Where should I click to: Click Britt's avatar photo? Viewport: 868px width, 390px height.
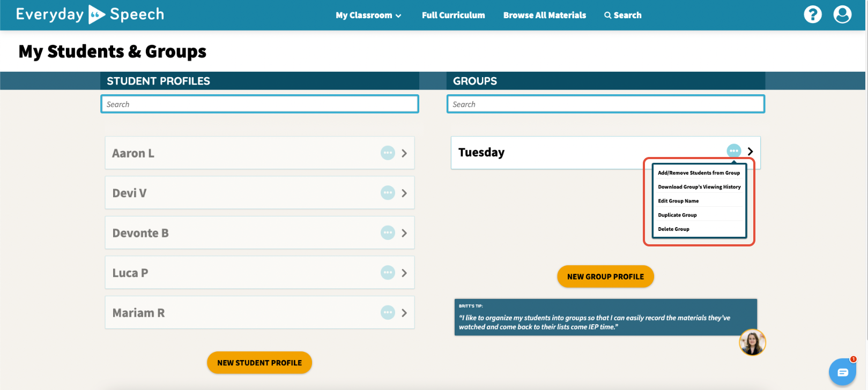pos(752,342)
